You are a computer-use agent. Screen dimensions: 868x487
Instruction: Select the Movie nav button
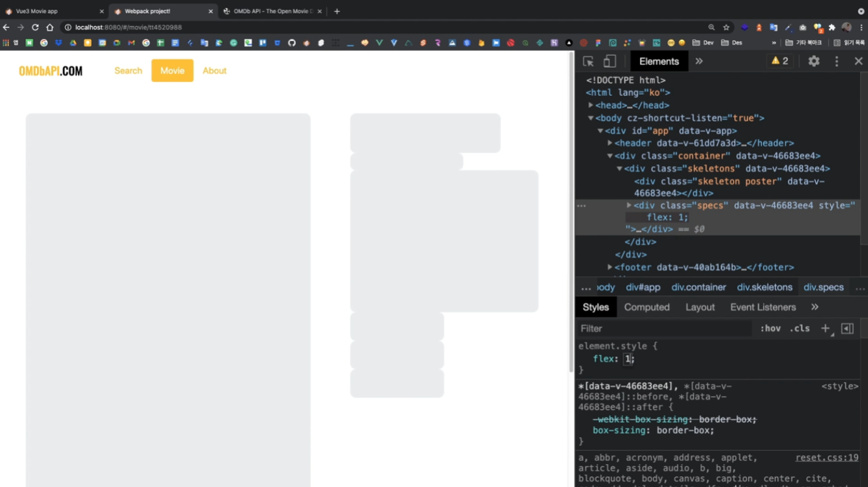173,70
